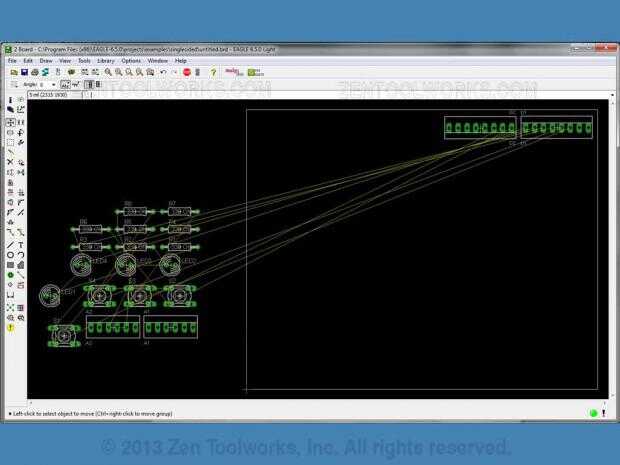The height and width of the screenshot is (465, 620).
Task: Open the Angle dropdown
Action: pyautogui.click(x=53, y=85)
